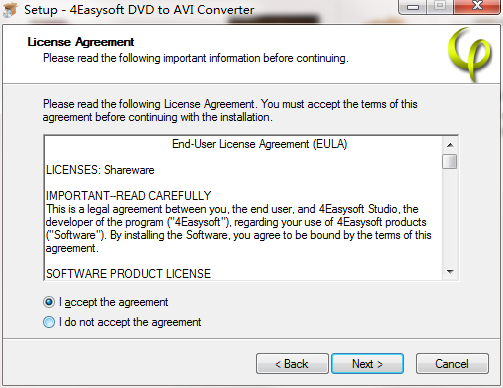The image size is (503, 388).
Task: Select the accept agreement radio button
Action: point(49,302)
